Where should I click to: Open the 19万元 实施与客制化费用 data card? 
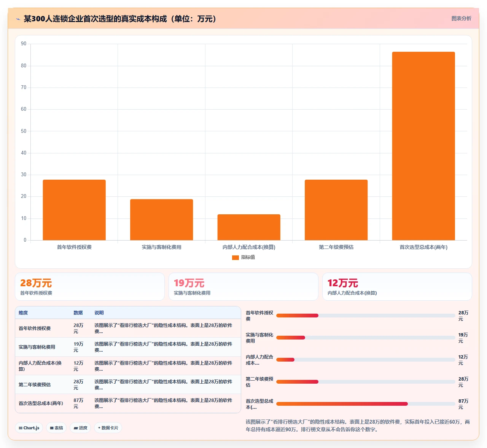243,287
